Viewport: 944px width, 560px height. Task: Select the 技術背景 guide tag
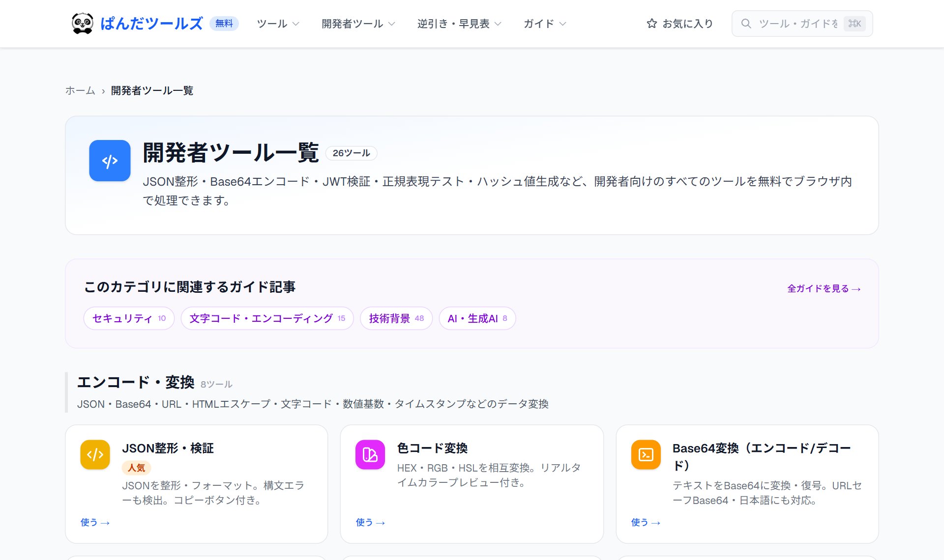396,318
